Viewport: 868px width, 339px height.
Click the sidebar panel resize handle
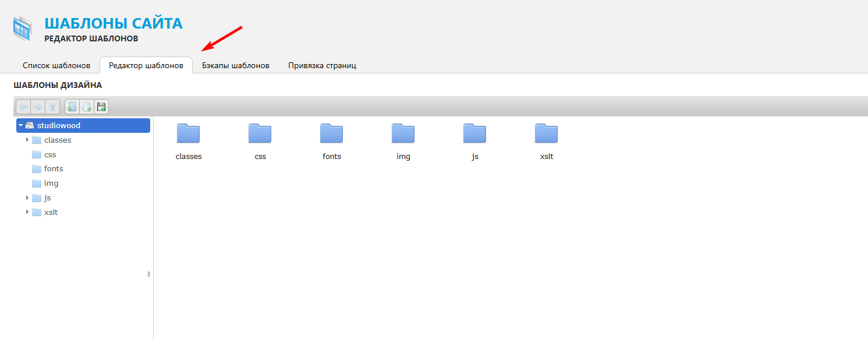pyautogui.click(x=149, y=273)
